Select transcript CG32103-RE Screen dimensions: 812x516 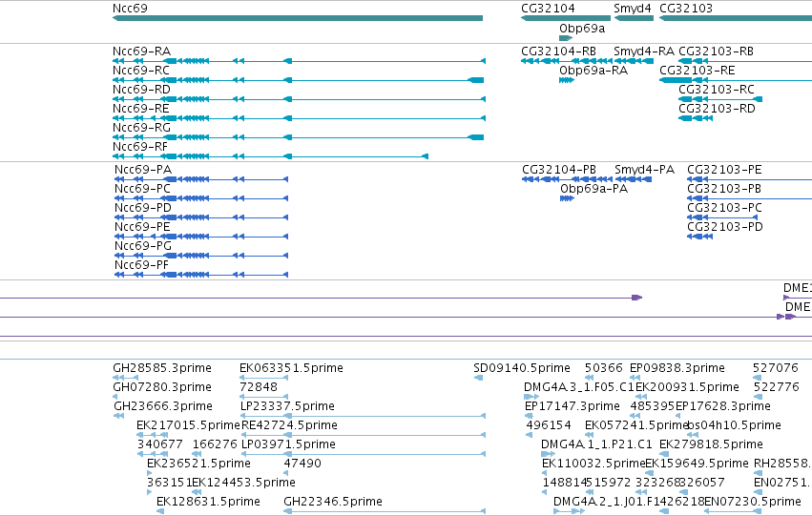click(x=736, y=80)
